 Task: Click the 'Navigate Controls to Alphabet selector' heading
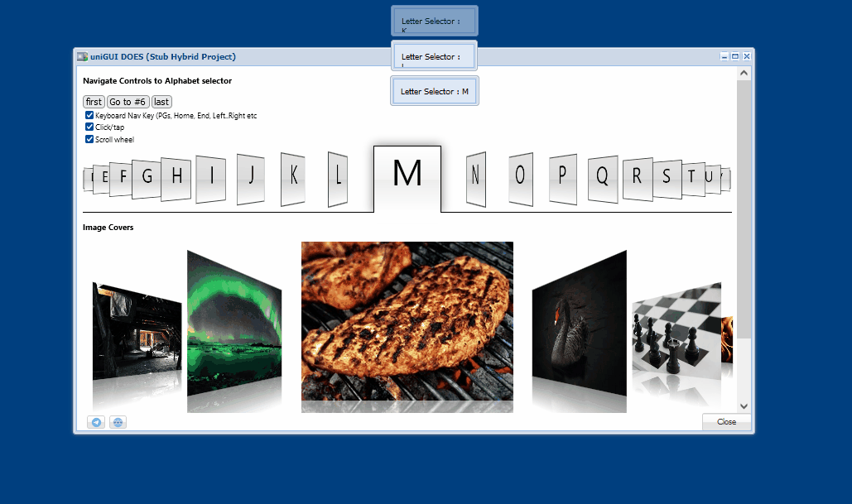(157, 81)
